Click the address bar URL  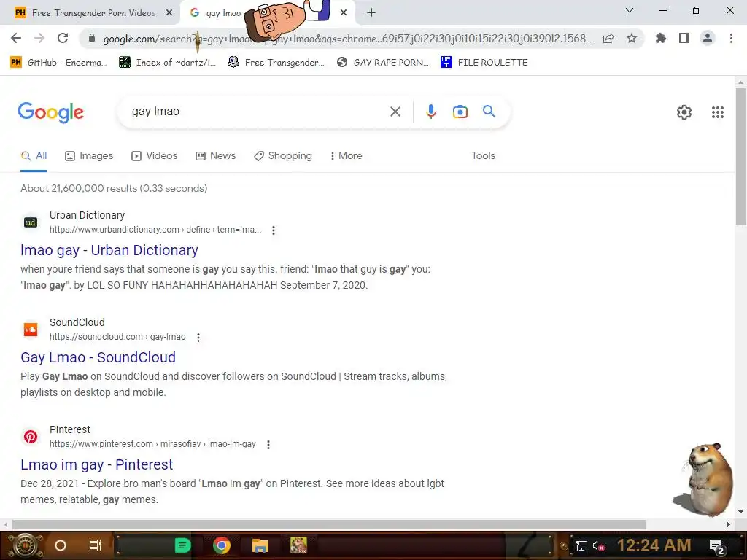pyautogui.click(x=348, y=39)
